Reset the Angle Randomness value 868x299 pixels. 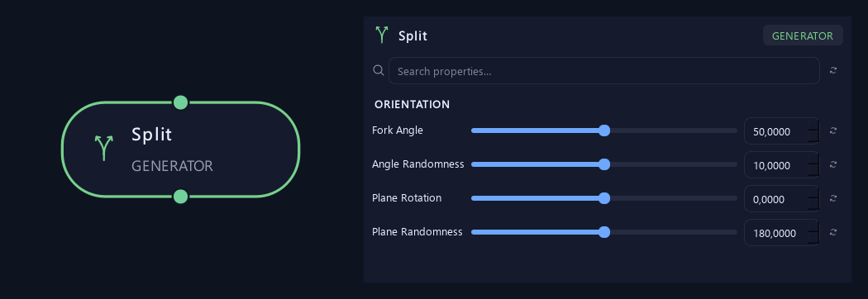tap(833, 164)
